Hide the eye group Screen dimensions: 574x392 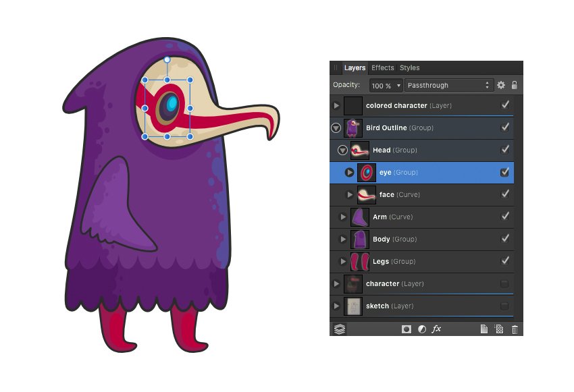pyautogui.click(x=505, y=172)
